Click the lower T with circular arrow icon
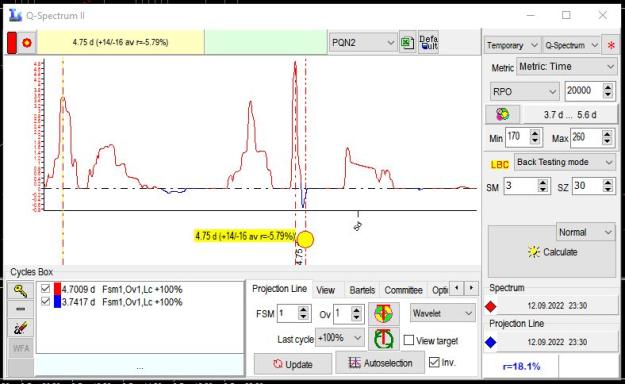Screen dimensions: 625x384 coord(384,339)
